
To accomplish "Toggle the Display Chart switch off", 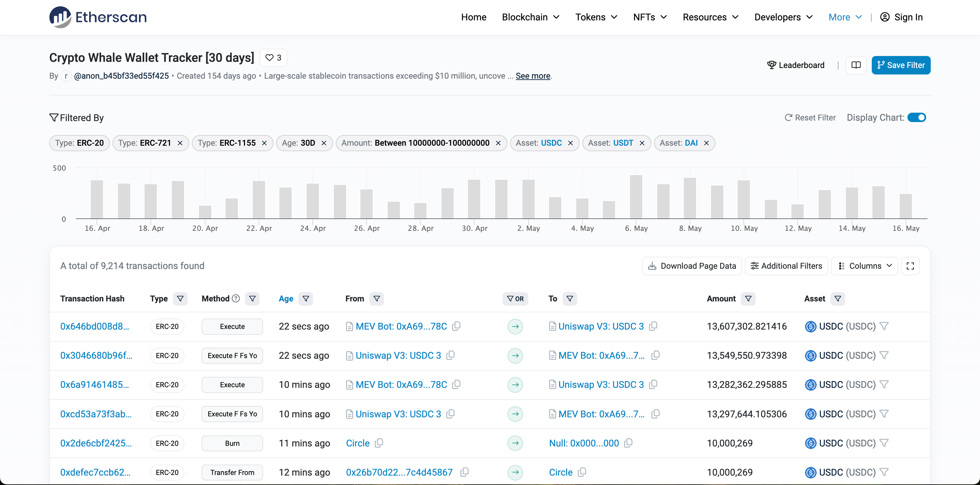I will (x=917, y=118).
